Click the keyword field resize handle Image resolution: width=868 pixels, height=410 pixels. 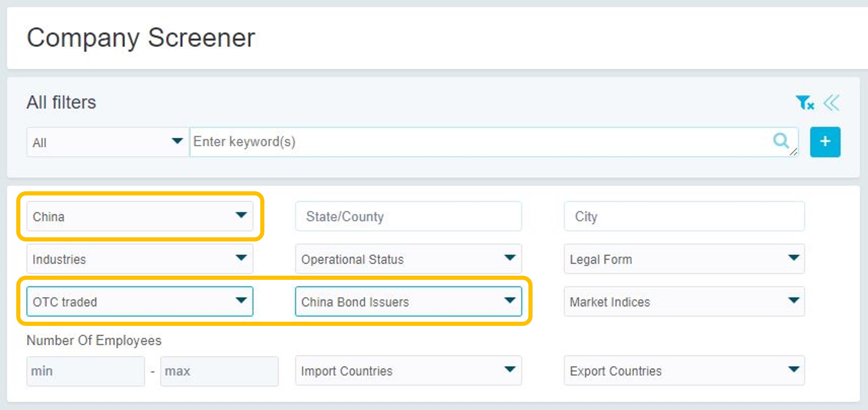794,152
